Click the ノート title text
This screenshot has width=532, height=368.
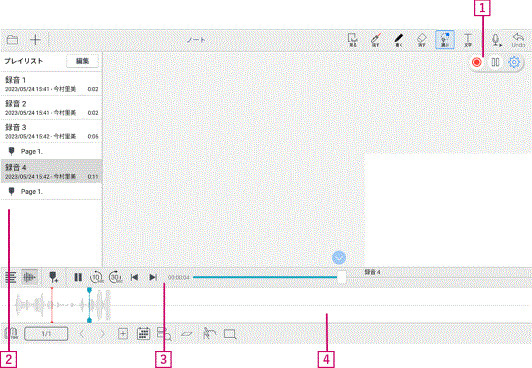pyautogui.click(x=196, y=40)
